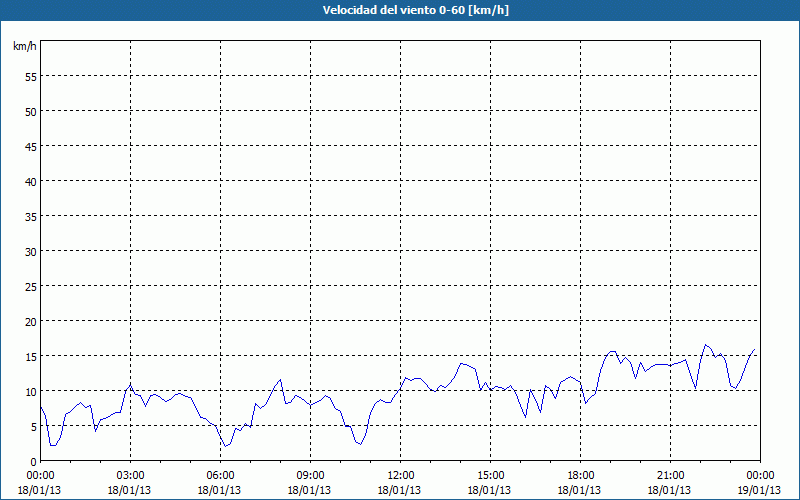Click the 12:00 time axis label
800x500 pixels.
coord(401,476)
